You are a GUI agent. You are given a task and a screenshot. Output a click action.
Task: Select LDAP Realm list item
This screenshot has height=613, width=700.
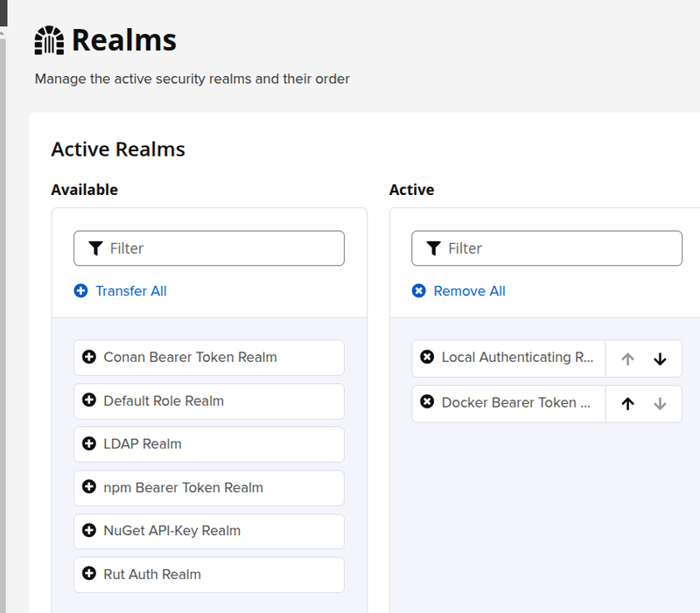tap(209, 444)
